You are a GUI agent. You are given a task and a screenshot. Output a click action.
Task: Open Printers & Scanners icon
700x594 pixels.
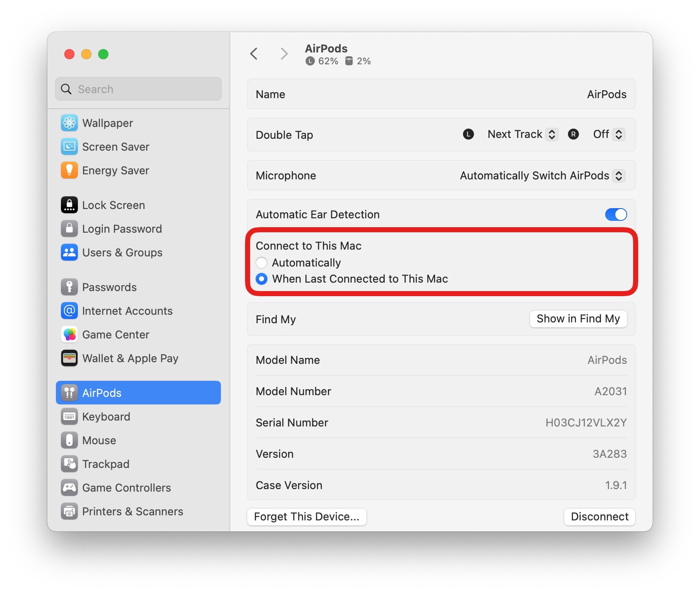click(x=69, y=511)
